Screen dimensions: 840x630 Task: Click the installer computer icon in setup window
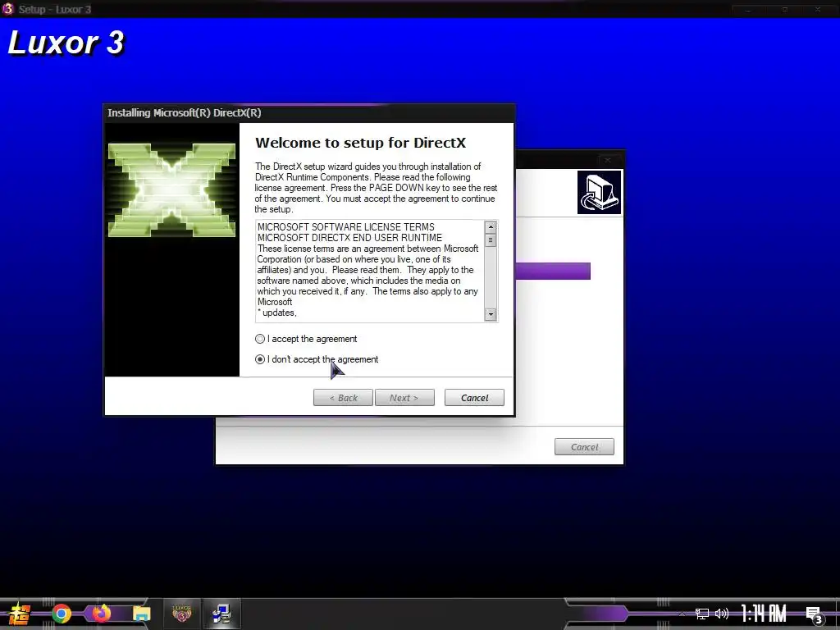click(599, 192)
